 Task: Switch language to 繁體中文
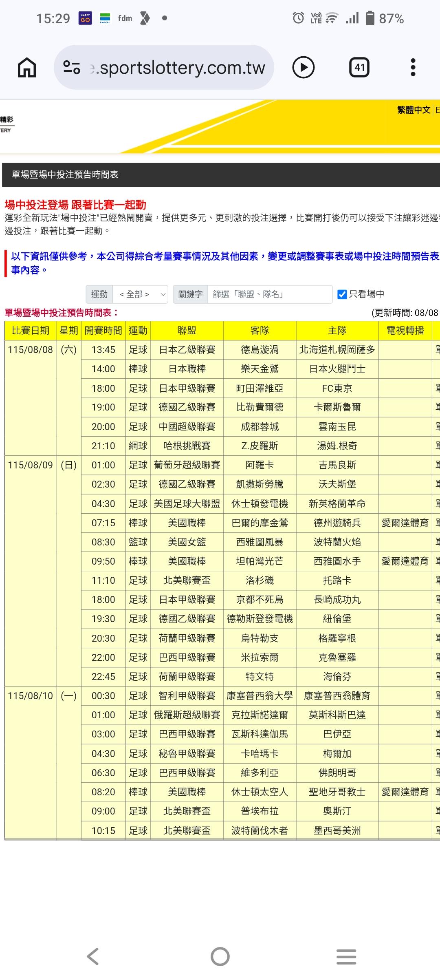414,110
